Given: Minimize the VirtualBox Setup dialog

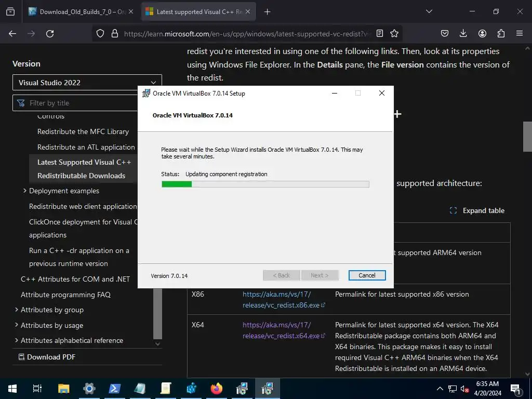Looking at the screenshot, I should (x=335, y=93).
